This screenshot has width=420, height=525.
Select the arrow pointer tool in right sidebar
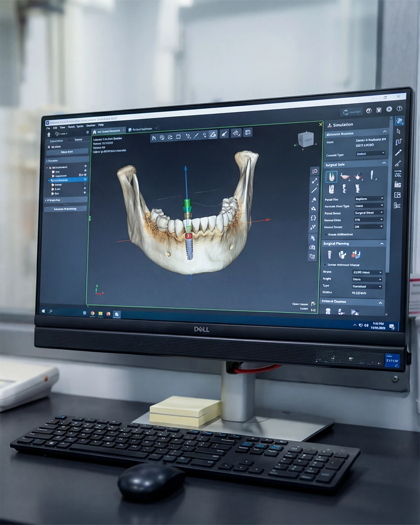(398, 131)
